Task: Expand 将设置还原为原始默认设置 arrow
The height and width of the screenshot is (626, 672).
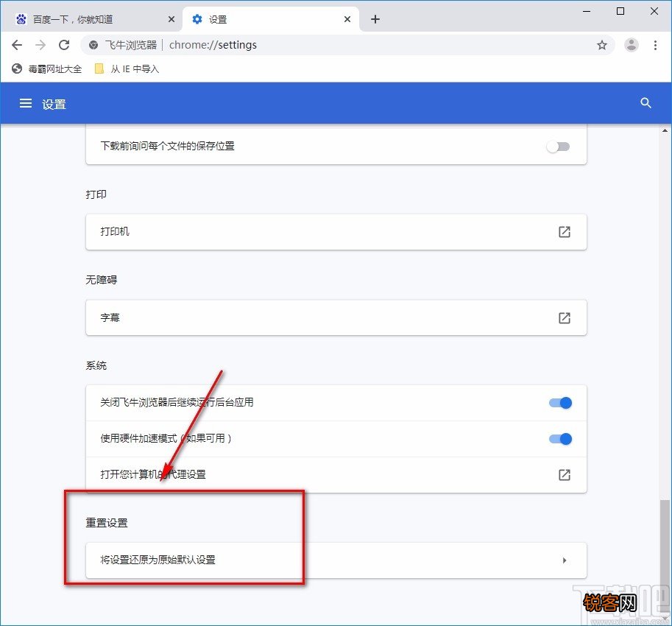Action: (x=565, y=560)
